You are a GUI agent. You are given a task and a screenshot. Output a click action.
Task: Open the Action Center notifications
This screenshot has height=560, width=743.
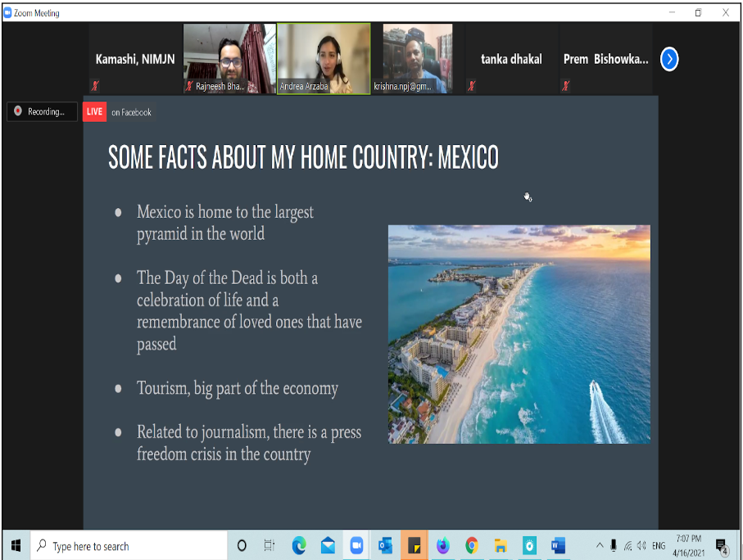720,545
